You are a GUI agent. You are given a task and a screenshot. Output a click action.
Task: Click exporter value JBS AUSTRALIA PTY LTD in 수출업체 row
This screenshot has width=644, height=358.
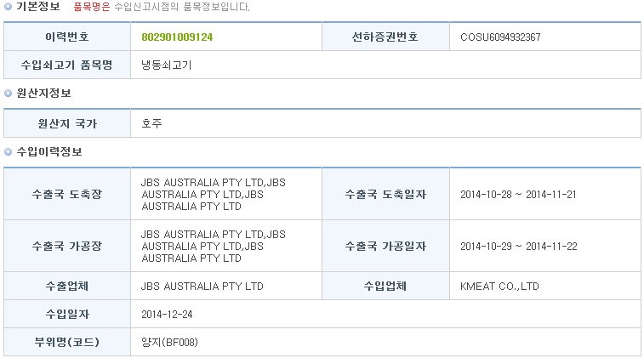[x=202, y=286]
